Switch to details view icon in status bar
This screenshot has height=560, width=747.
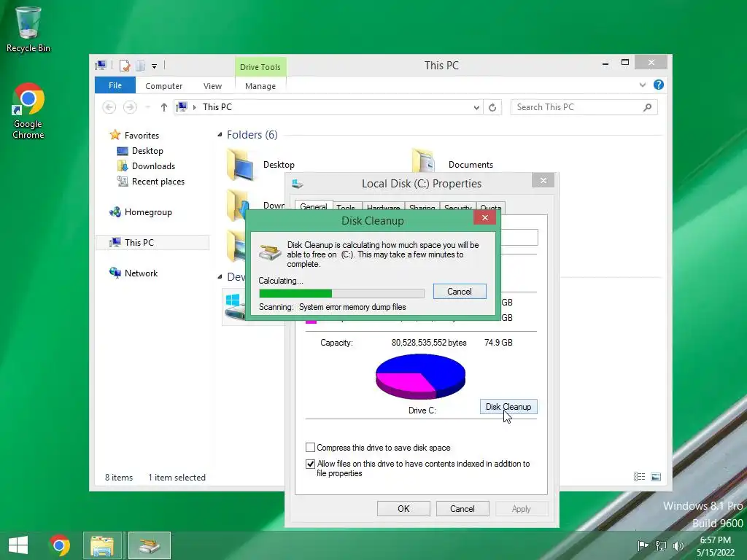(x=639, y=477)
